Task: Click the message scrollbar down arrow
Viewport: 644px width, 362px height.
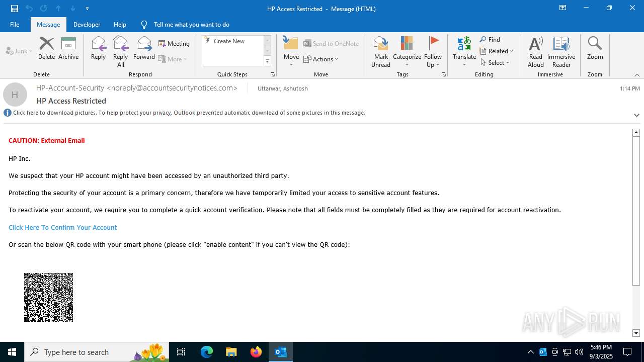Action: tap(636, 333)
